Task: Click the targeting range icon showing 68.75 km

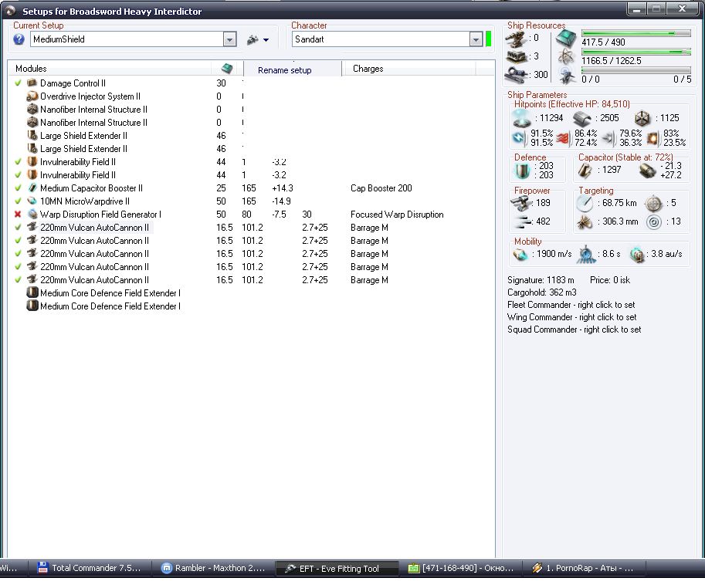Action: pyautogui.click(x=585, y=204)
